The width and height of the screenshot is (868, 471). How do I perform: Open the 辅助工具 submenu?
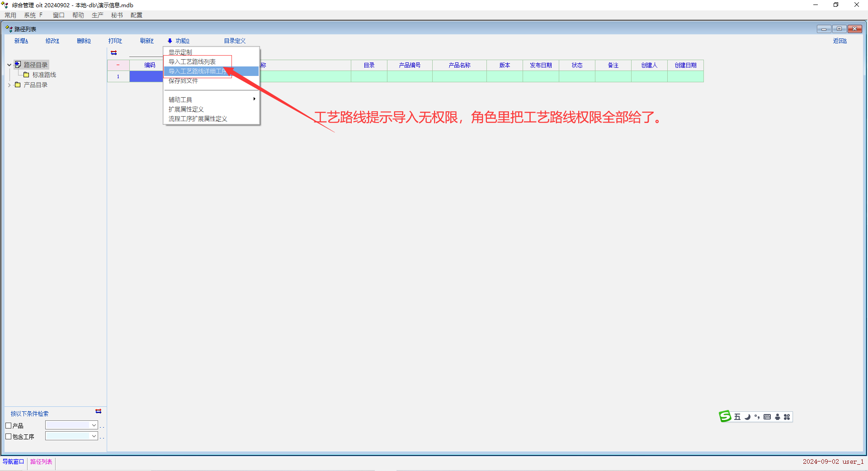[180, 100]
